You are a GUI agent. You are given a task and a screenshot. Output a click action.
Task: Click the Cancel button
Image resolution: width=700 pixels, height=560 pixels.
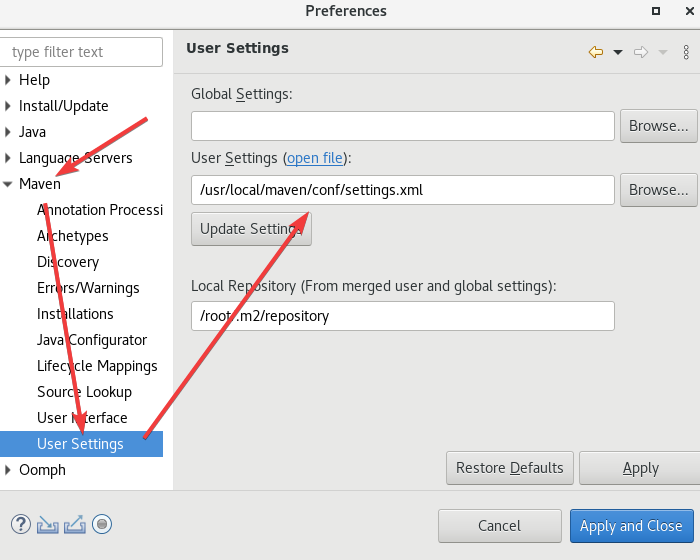(x=500, y=526)
